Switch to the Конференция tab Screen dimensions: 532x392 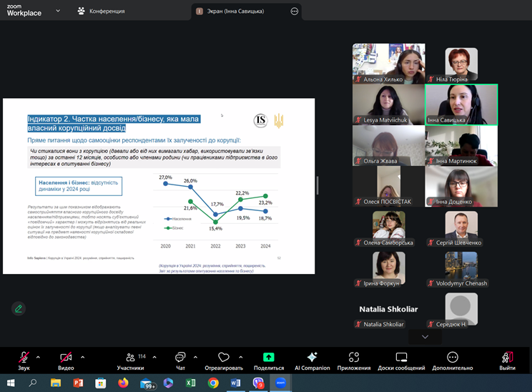(x=102, y=11)
